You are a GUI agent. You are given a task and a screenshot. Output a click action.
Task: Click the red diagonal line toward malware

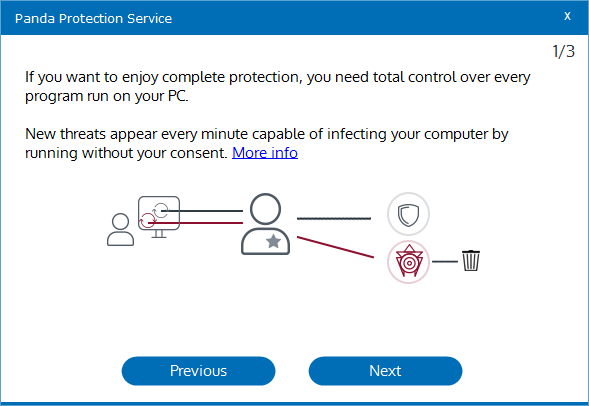click(335, 247)
